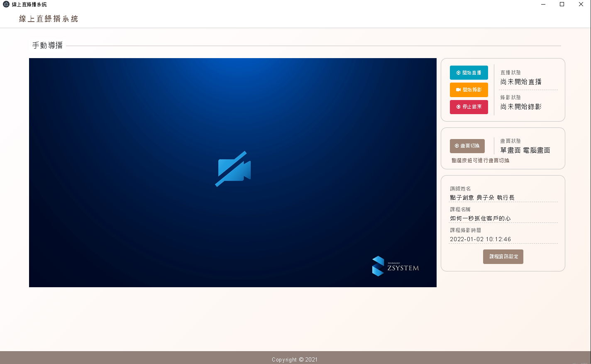Click the 開始直播 start live button
This screenshot has width=591, height=364.
469,73
